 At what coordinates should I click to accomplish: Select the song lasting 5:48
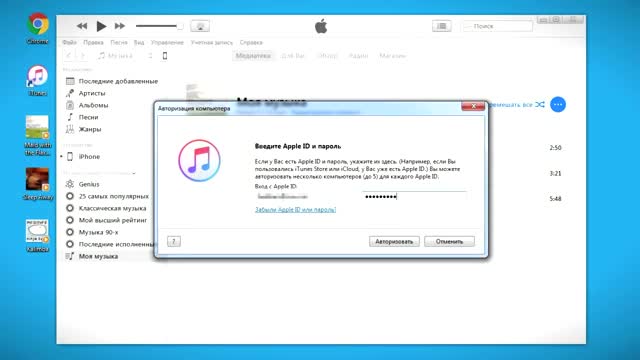(x=555, y=199)
